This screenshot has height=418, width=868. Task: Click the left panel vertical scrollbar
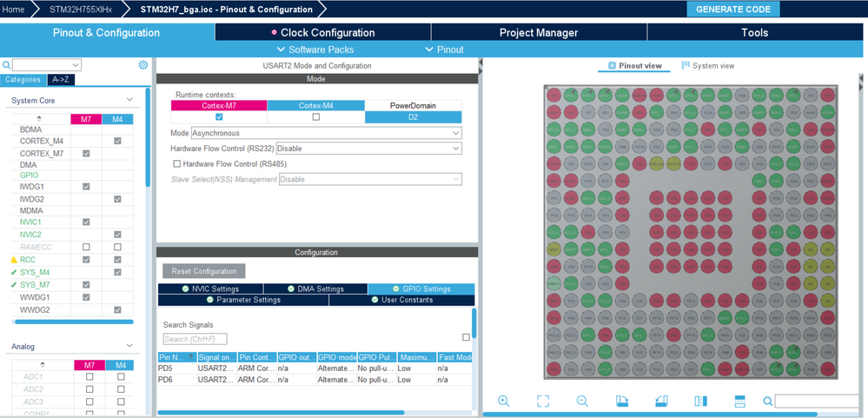click(148, 137)
